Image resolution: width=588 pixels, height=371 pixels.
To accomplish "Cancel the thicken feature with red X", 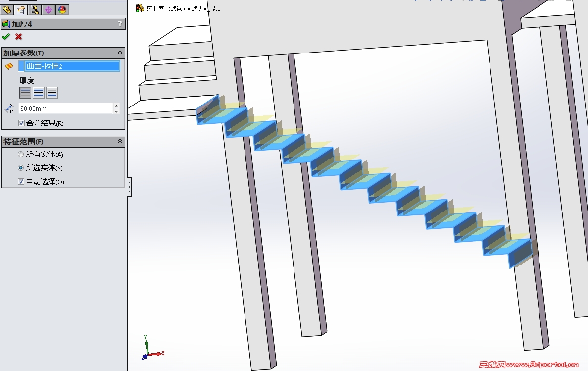I will [18, 36].
